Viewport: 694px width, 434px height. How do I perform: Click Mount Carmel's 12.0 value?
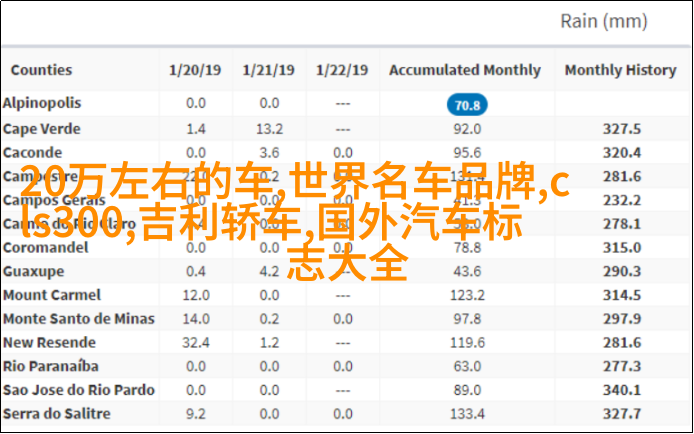click(x=196, y=295)
